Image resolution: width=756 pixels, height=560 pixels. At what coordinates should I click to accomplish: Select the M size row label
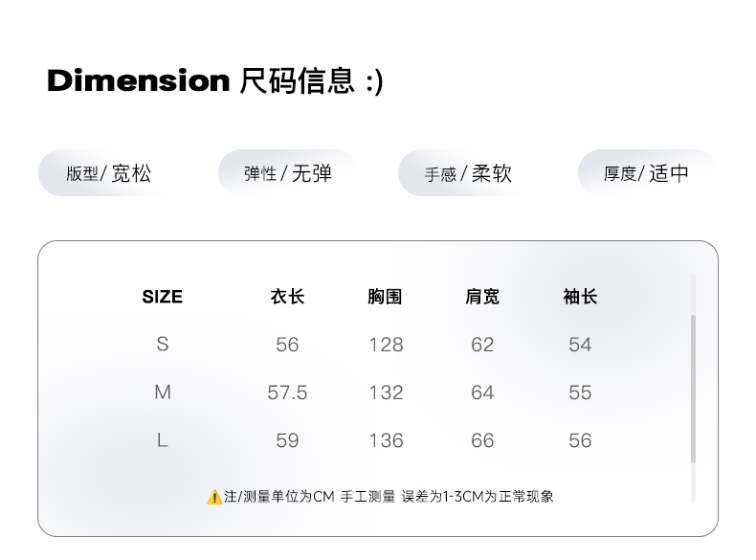click(x=163, y=392)
